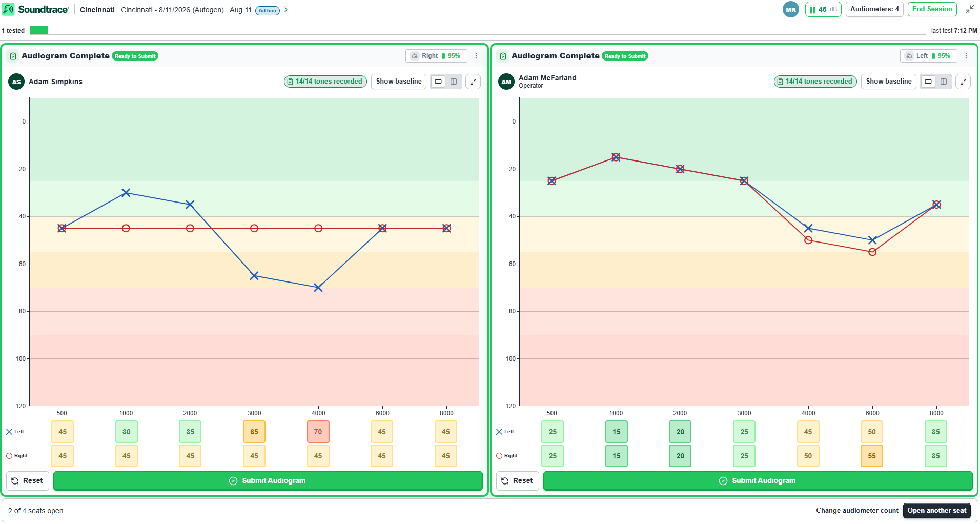
Task: Click Simpkins left ear point at 1000 Hz
Action: (x=126, y=193)
